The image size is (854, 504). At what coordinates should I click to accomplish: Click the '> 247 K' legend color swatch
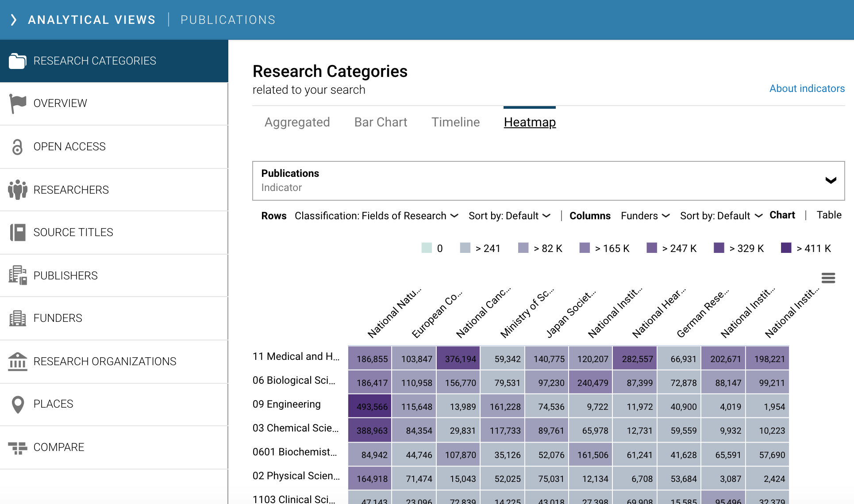point(651,248)
